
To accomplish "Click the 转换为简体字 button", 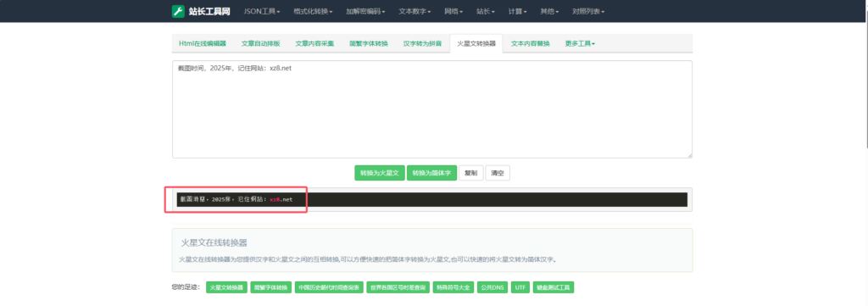I will coord(431,173).
